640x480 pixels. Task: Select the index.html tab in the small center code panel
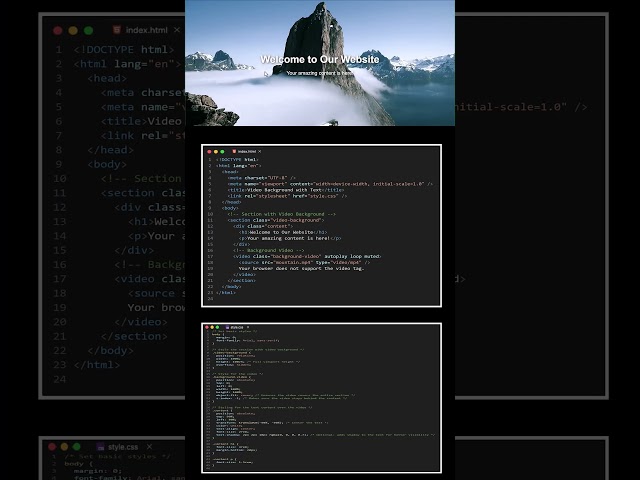[247, 151]
